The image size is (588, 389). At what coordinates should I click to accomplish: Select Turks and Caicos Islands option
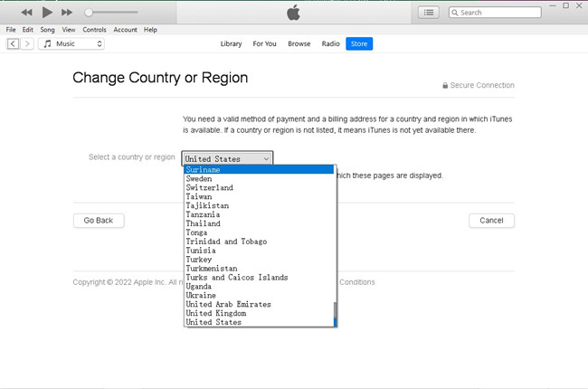(x=259, y=278)
